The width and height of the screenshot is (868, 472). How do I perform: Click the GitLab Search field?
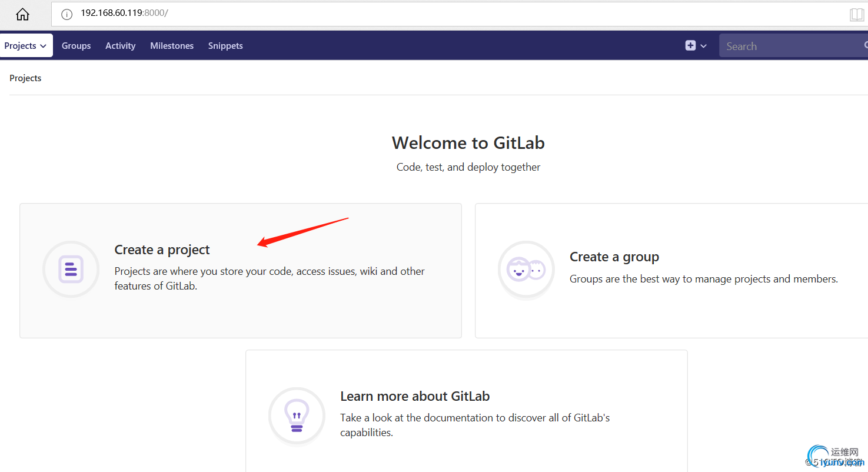[x=793, y=46]
